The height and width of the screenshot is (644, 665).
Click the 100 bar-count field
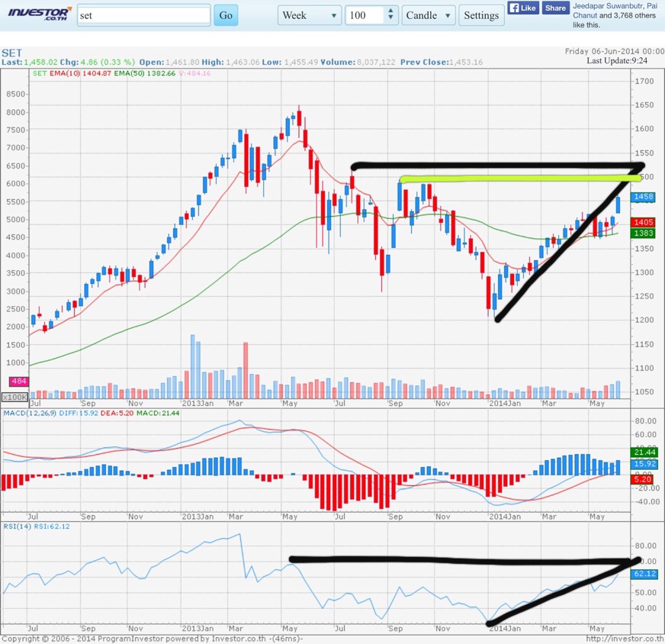click(365, 15)
